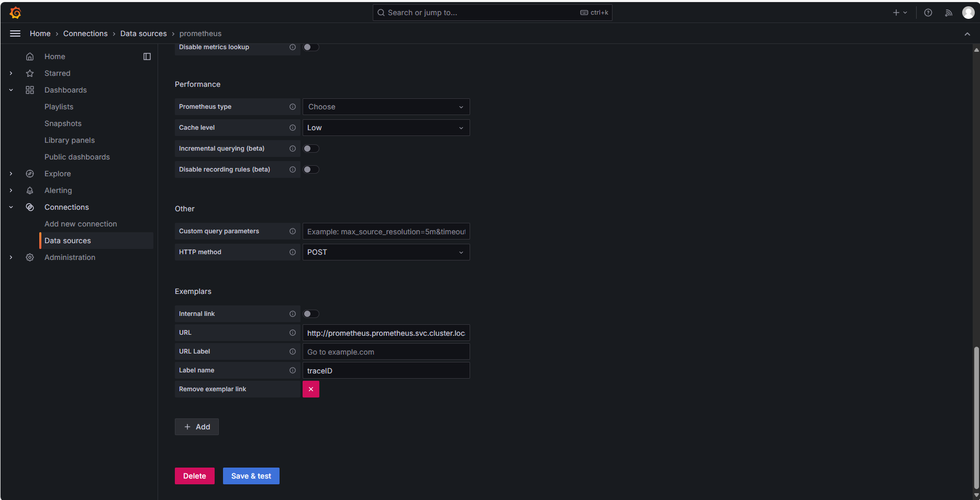Click the Grafana logo icon
Image resolution: width=980 pixels, height=500 pixels.
[15, 13]
